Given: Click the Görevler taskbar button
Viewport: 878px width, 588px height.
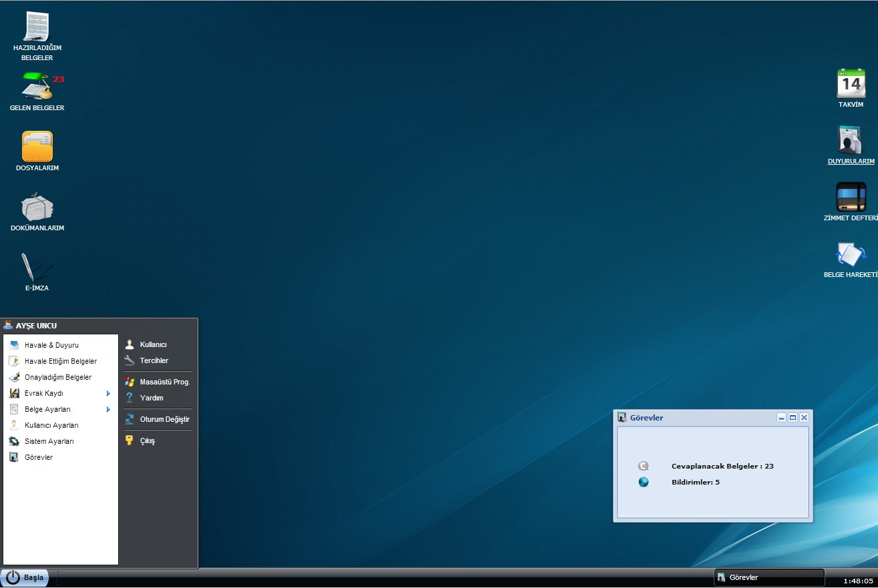Looking at the screenshot, I should [769, 577].
